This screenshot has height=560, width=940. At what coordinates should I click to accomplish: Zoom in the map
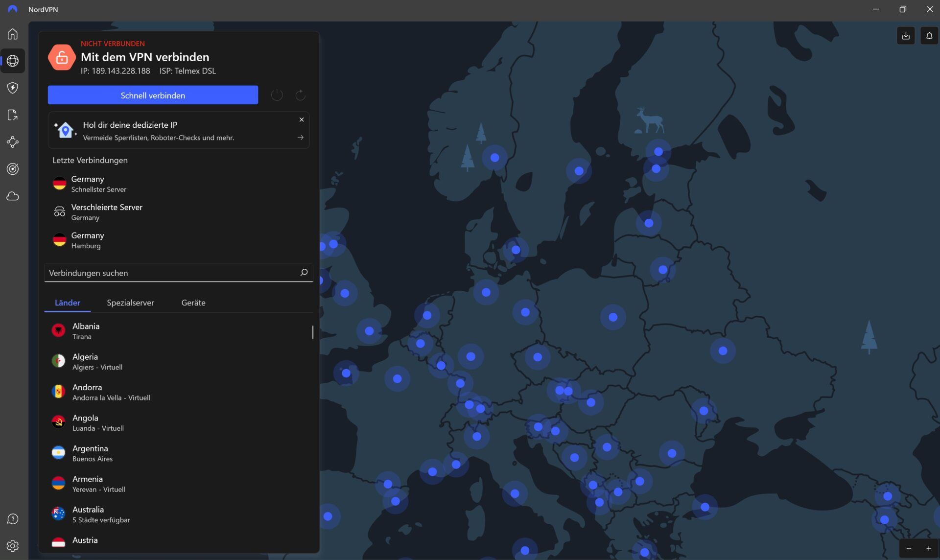pyautogui.click(x=929, y=548)
